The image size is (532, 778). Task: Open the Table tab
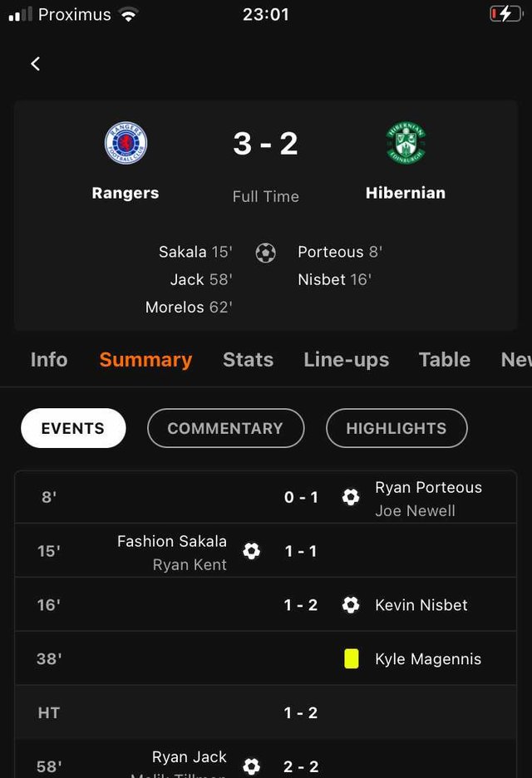(x=445, y=360)
